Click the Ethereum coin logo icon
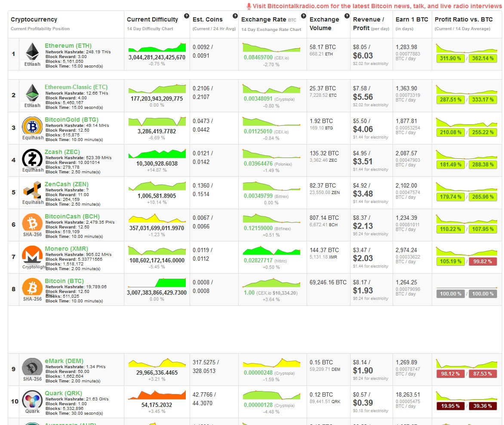The width and height of the screenshot is (504, 425). (x=32, y=51)
